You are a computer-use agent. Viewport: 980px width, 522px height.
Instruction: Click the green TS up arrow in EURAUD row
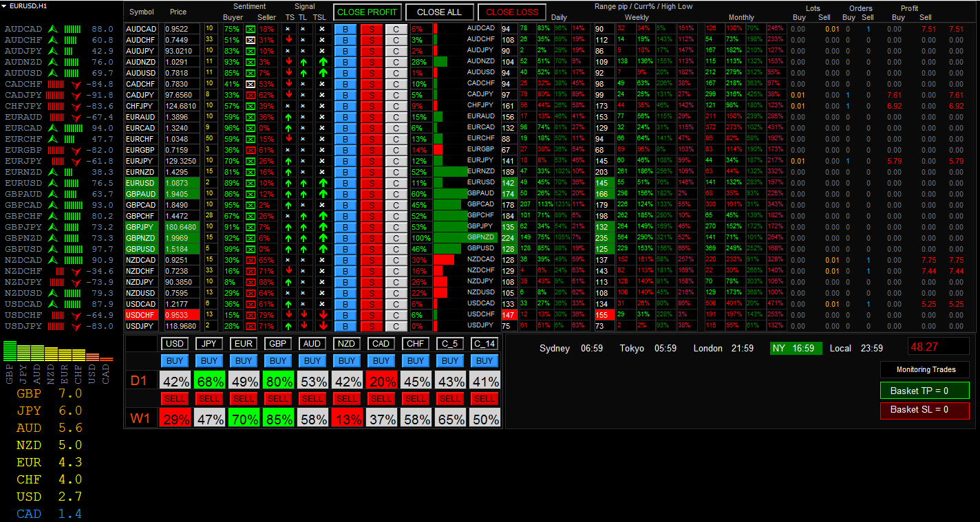(x=289, y=117)
